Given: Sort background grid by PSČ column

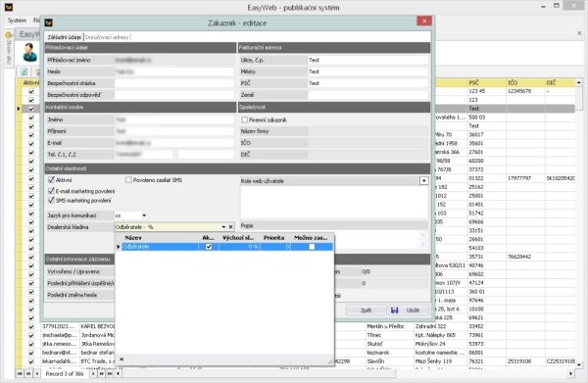Looking at the screenshot, I should coord(487,82).
